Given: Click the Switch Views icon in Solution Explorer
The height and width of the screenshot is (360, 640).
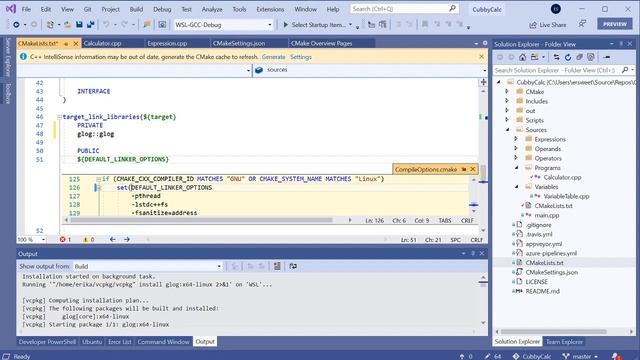Looking at the screenshot, I should click(x=535, y=57).
